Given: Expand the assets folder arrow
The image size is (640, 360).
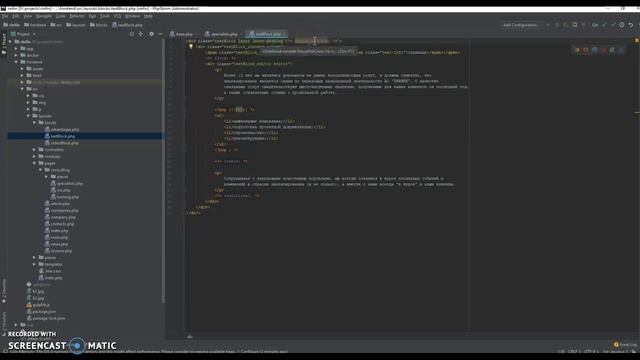Looking at the screenshot, I should click(22, 69).
